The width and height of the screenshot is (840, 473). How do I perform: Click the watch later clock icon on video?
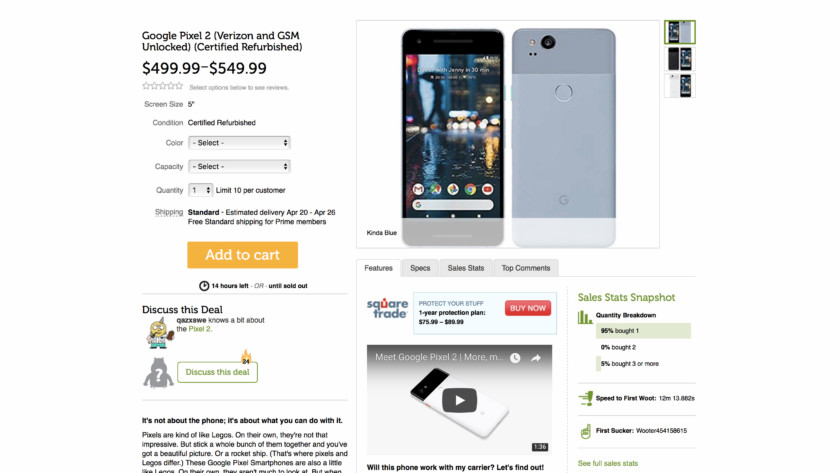coord(515,358)
